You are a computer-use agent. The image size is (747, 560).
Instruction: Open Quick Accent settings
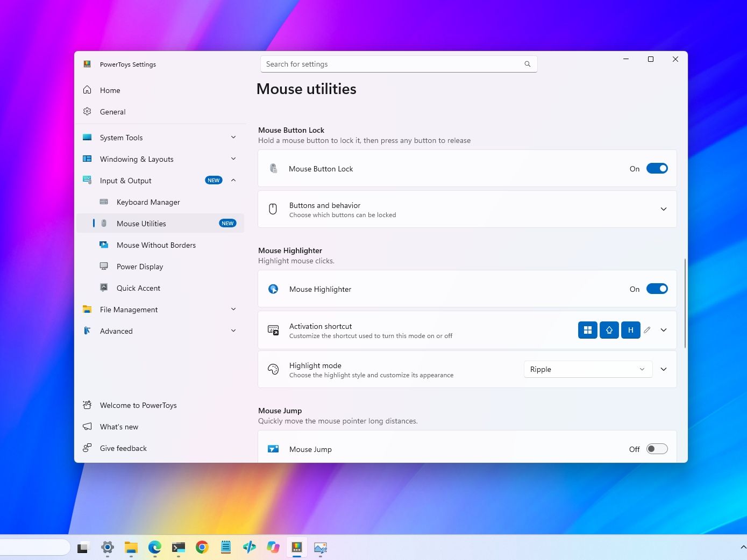point(160,288)
